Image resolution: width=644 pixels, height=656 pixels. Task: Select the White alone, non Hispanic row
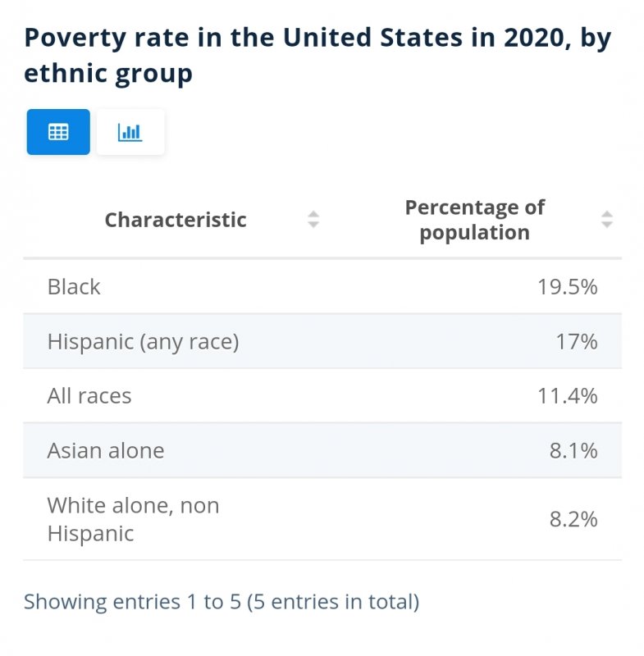[x=322, y=519]
